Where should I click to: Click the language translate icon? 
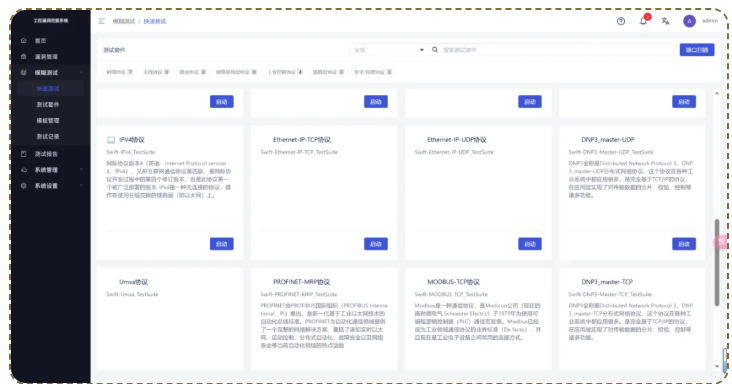666,21
